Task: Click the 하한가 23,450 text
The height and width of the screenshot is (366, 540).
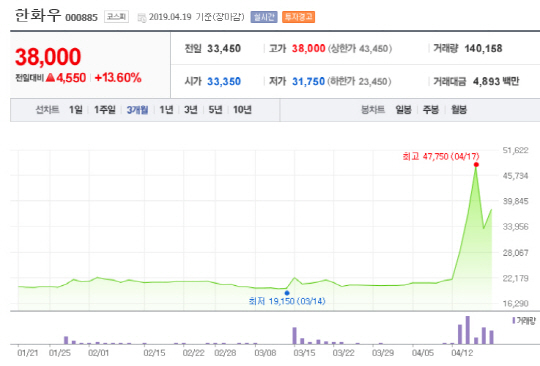Action: click(x=359, y=82)
